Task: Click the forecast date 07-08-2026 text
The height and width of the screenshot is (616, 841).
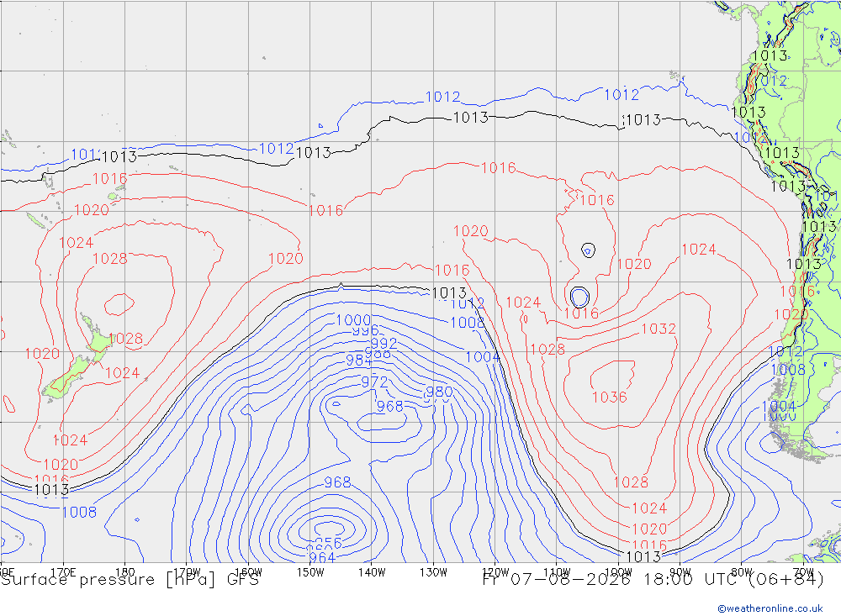Action: (569, 580)
